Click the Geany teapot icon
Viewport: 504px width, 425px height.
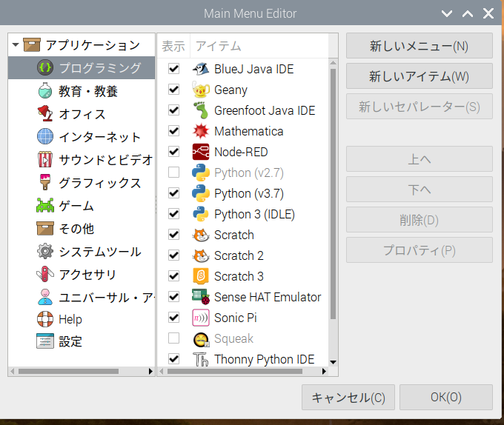coord(201,90)
